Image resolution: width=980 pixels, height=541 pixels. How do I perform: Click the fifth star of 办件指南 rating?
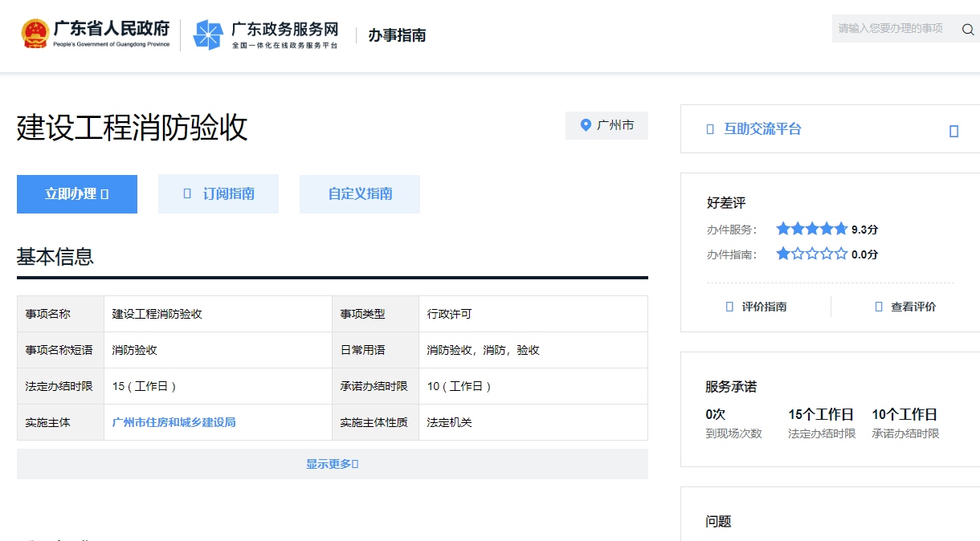pyautogui.click(x=841, y=253)
